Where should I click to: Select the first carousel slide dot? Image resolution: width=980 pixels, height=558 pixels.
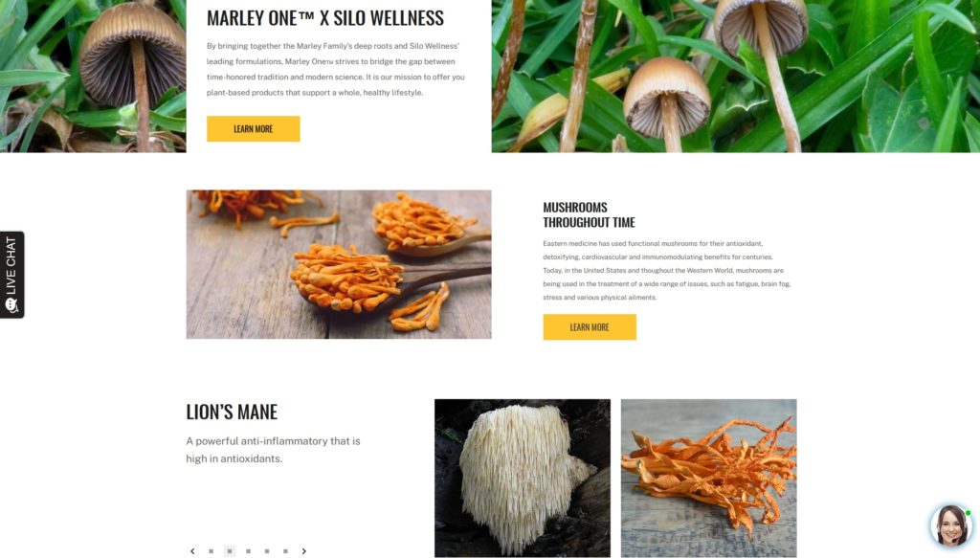(212, 551)
